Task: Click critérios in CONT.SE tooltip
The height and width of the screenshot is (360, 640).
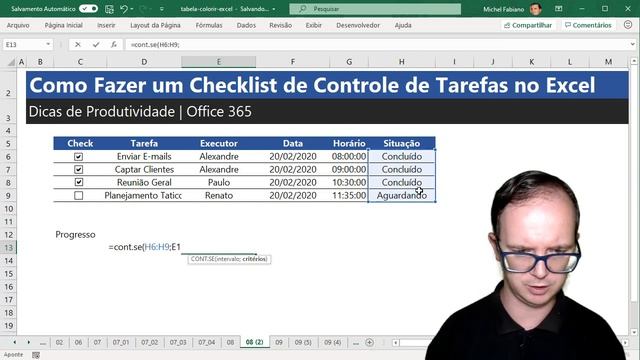Action: (254, 259)
